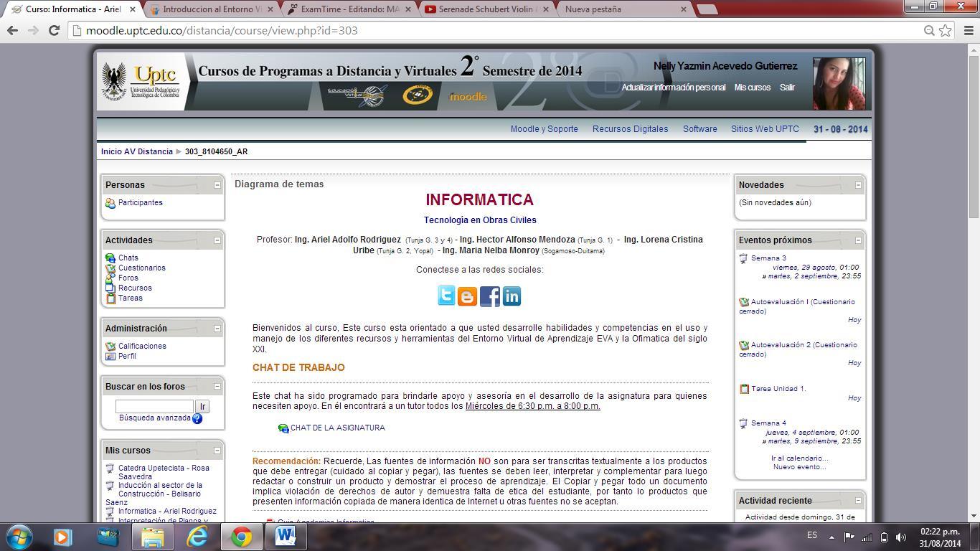
Task: Click the forum search text field
Action: click(154, 406)
